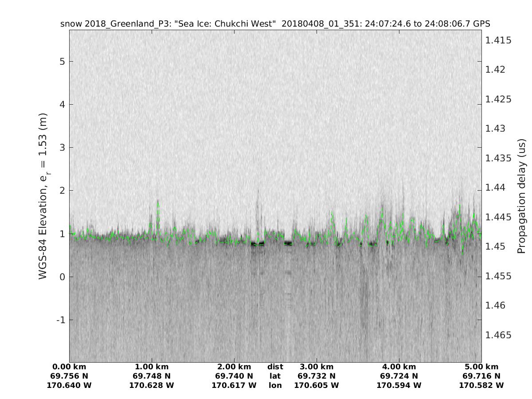Click the plot title text at top
This screenshot has width=532, height=399.
[x=275, y=23]
